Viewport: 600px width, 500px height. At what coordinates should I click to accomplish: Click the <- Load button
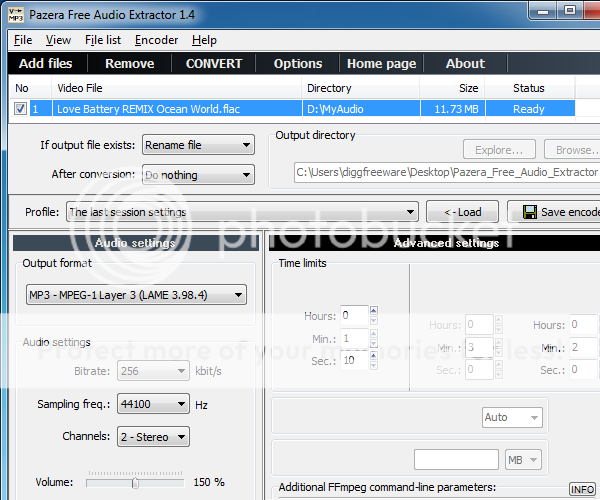[x=462, y=212]
